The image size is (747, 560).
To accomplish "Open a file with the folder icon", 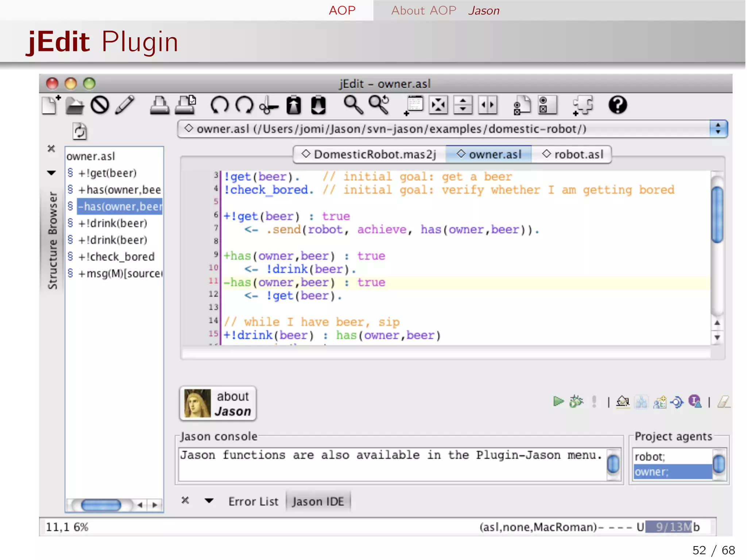I will pyautogui.click(x=75, y=106).
